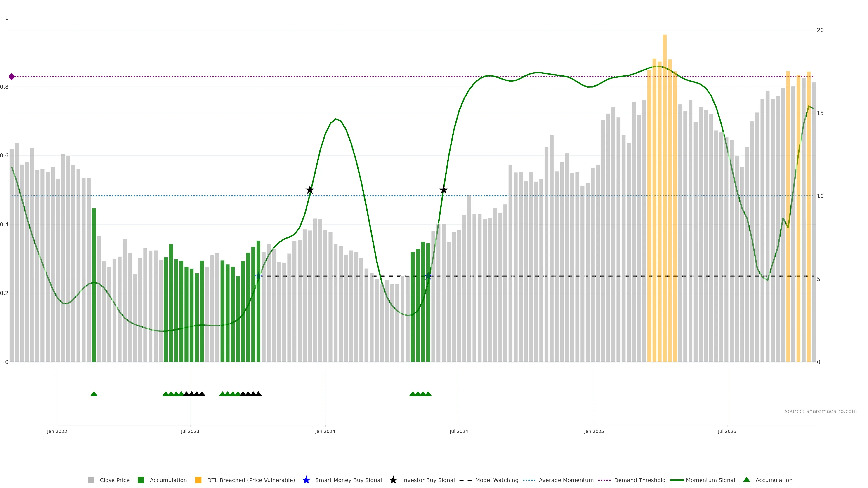The width and height of the screenshot is (868, 488).
Task: Click the second black Investor Buy Signal star
Action: click(x=443, y=190)
